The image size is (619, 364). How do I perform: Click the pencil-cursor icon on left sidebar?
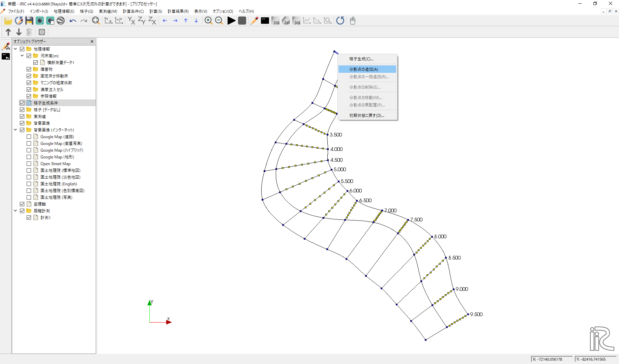click(6, 46)
